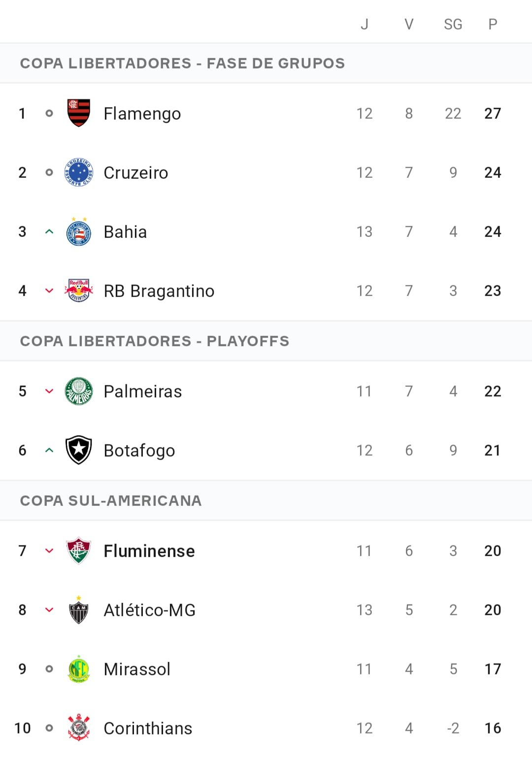
Task: Open the Flamengo team name link
Action: [142, 114]
